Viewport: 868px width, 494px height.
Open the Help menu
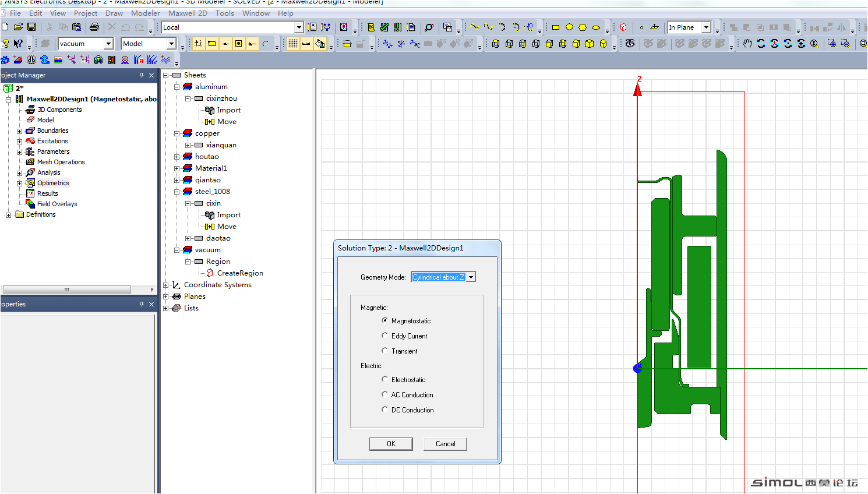coord(285,13)
